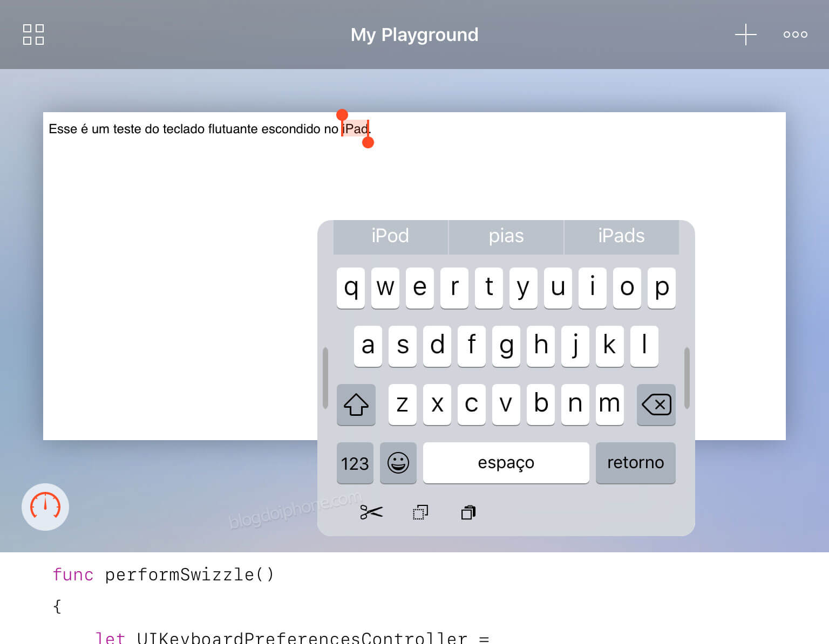Tap the d key
This screenshot has width=829, height=644.
tap(437, 346)
